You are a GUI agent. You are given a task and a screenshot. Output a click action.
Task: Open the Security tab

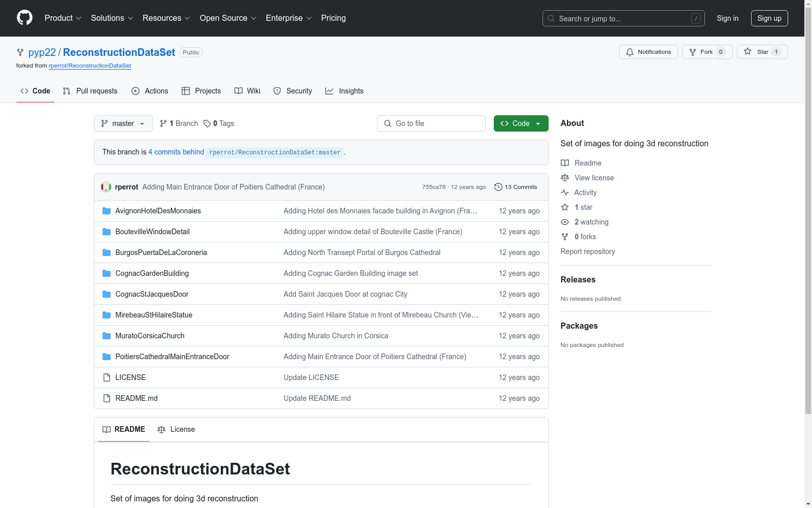click(293, 91)
